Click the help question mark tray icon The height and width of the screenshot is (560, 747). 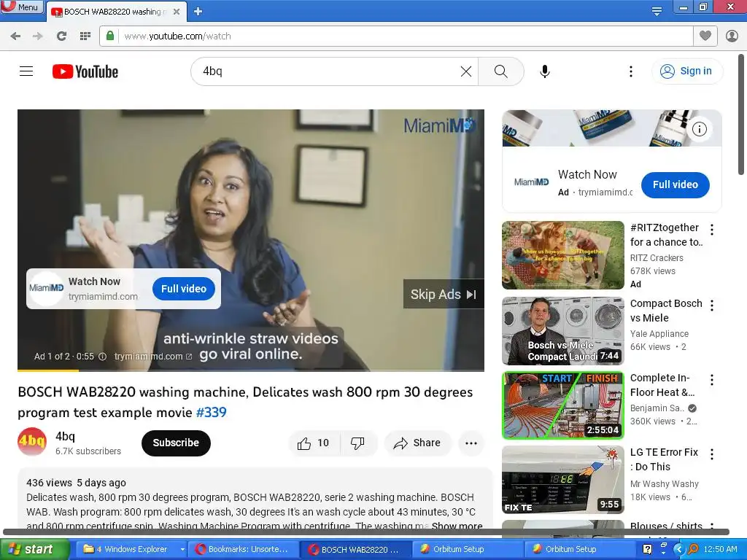point(648,549)
